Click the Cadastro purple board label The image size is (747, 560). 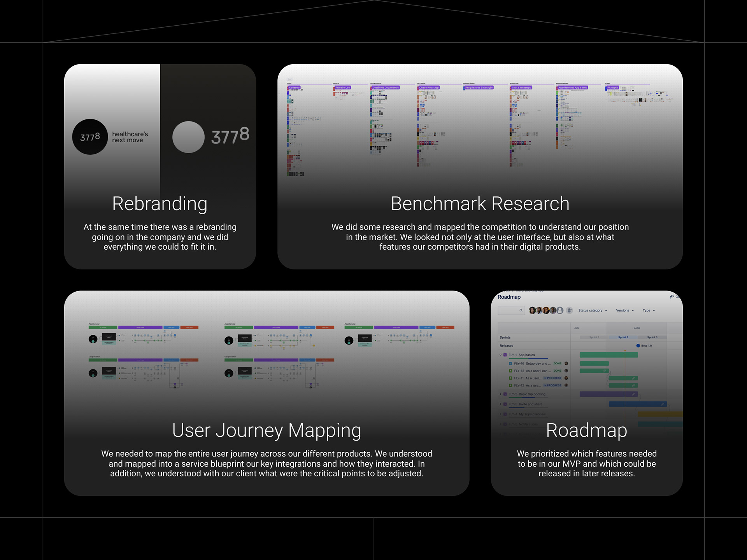pos(295,88)
